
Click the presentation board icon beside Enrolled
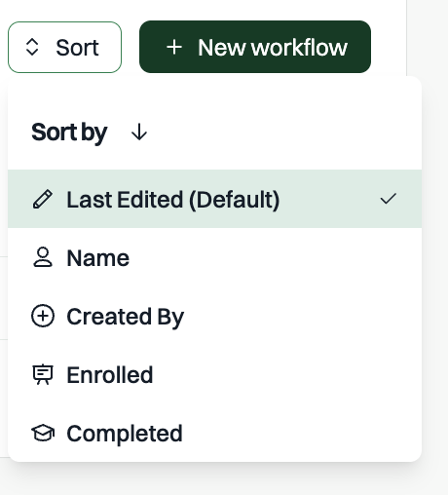[43, 374]
